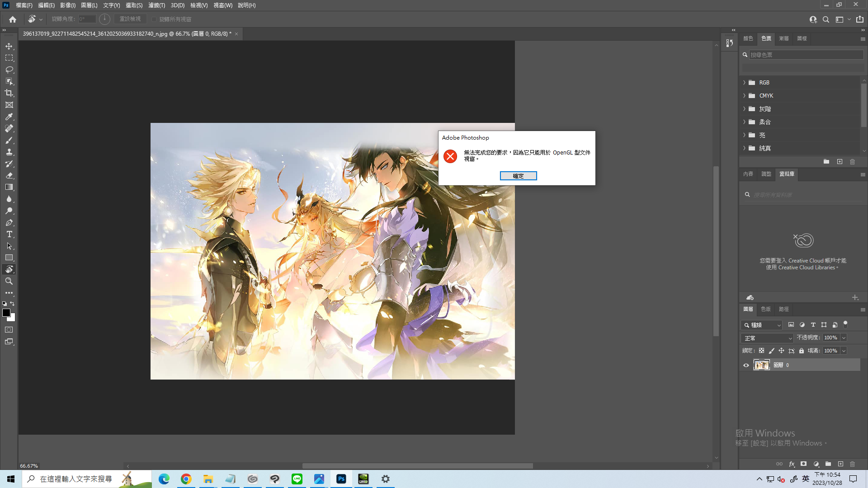The width and height of the screenshot is (868, 488).
Task: Select the Spot Healing Brush tool
Action: pos(9,128)
